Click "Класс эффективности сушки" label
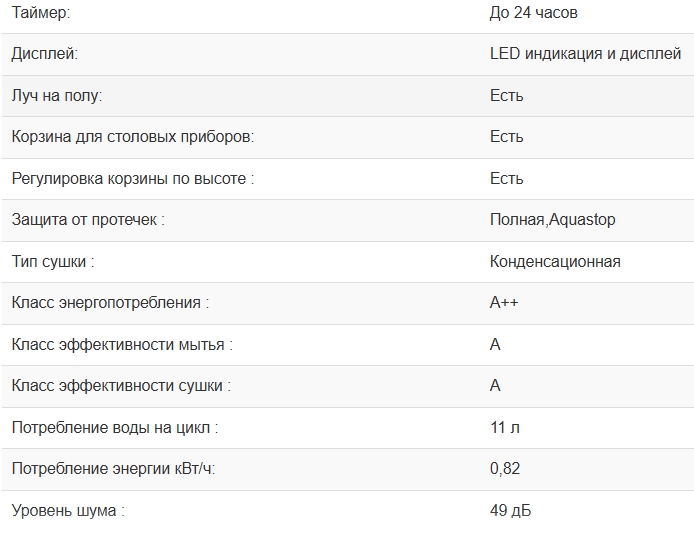The height and width of the screenshot is (540, 694). tap(120, 386)
